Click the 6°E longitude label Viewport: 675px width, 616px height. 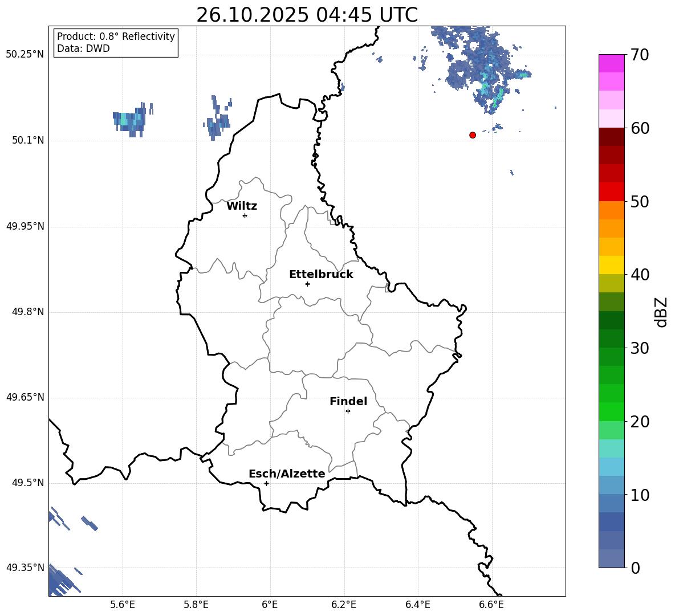270,605
